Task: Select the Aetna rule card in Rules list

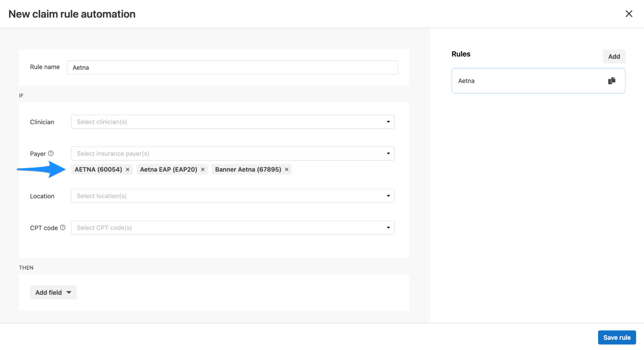Action: coord(538,81)
